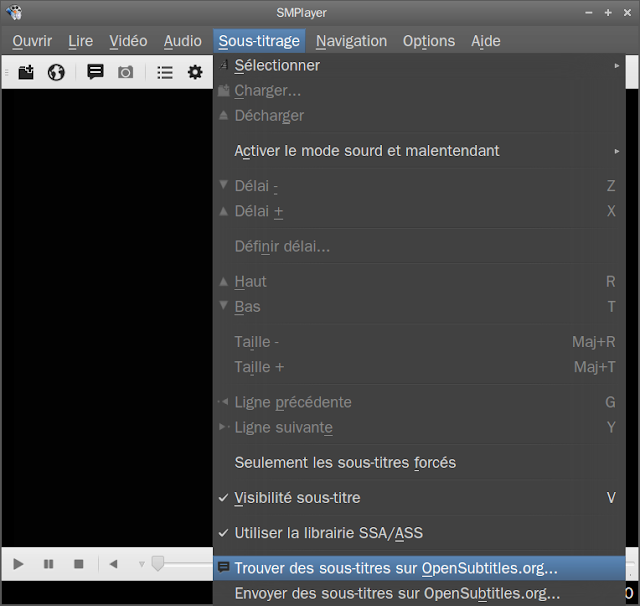Click the seek slider handle
Image resolution: width=640 pixels, height=606 pixels.
(x=158, y=564)
